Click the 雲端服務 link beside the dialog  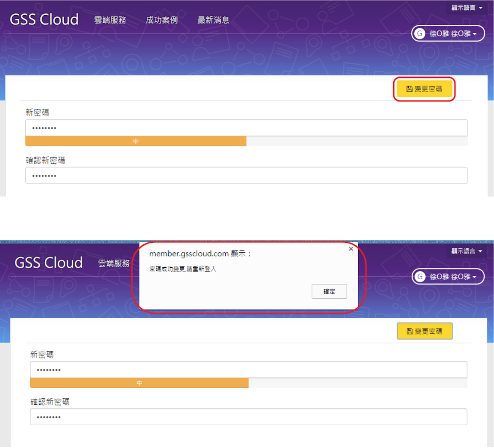(x=114, y=263)
